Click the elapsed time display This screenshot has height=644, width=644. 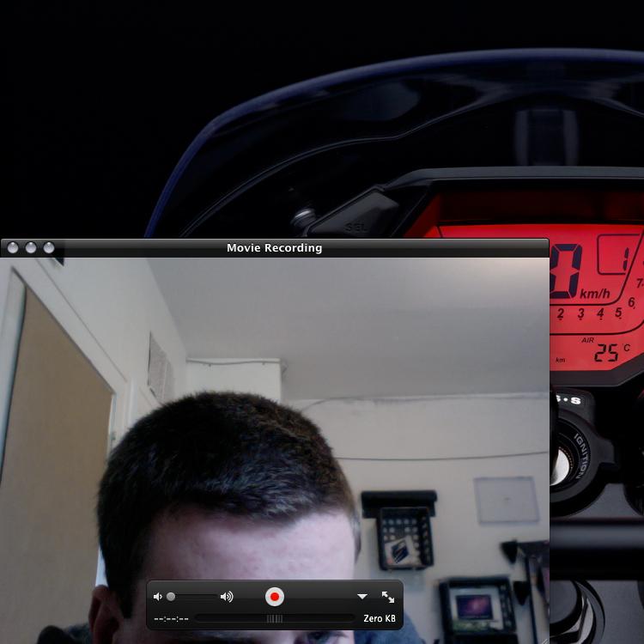[x=171, y=618]
